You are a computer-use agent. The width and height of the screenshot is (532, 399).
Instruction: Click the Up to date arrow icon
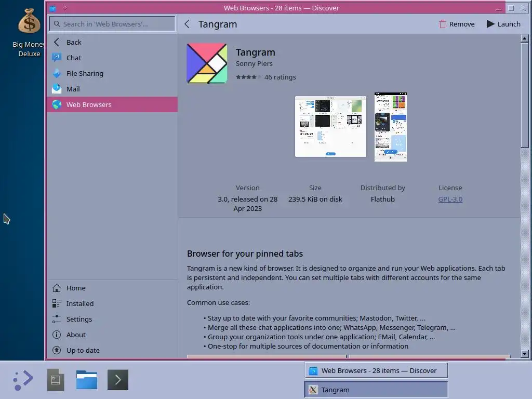(x=57, y=350)
